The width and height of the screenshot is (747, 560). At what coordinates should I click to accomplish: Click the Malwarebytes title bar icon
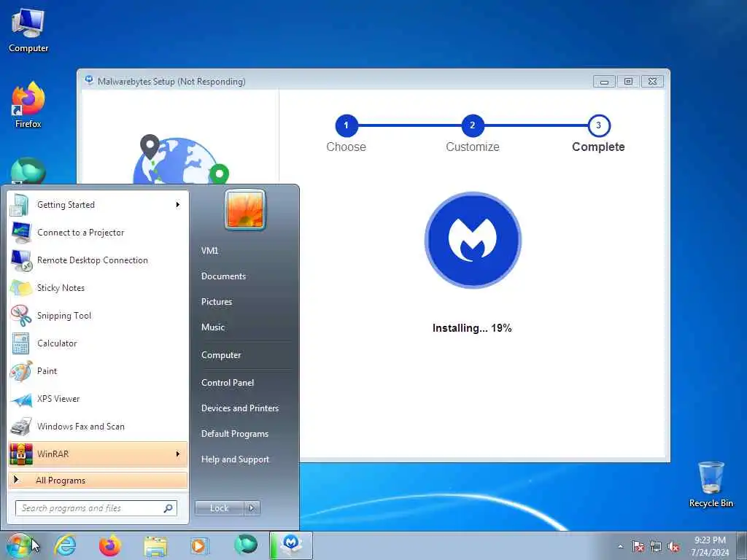(x=89, y=80)
